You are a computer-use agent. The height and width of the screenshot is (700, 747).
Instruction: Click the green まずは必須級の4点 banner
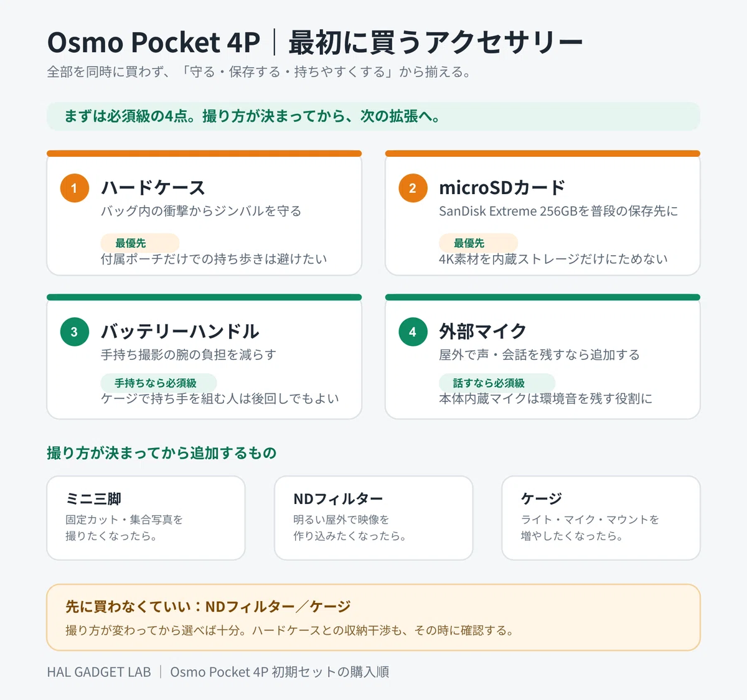point(374,116)
